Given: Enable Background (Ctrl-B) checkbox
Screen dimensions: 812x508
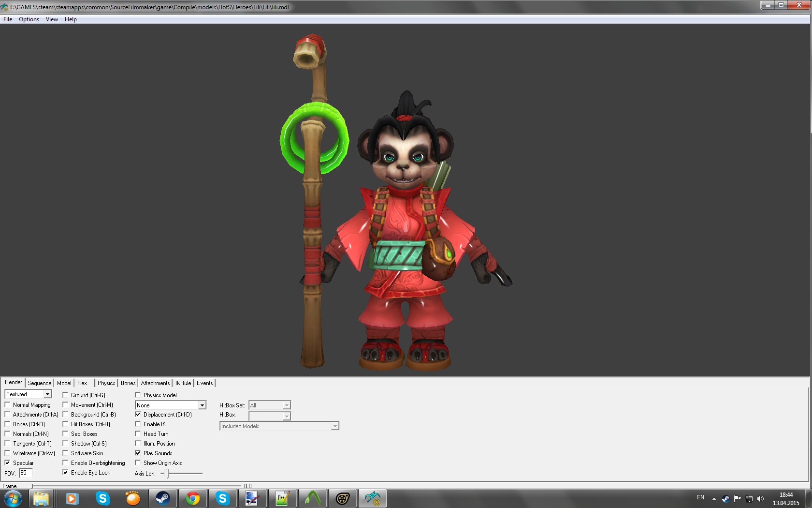Looking at the screenshot, I should pyautogui.click(x=65, y=415).
